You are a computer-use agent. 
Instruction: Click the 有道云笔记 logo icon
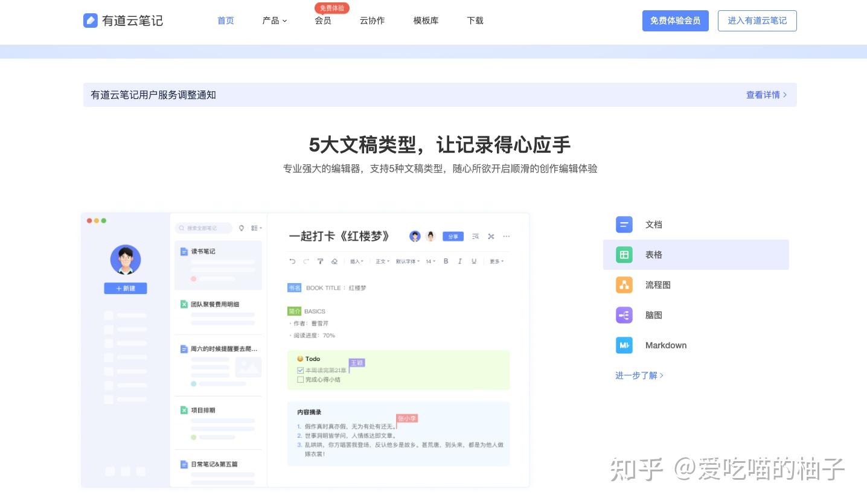point(91,21)
